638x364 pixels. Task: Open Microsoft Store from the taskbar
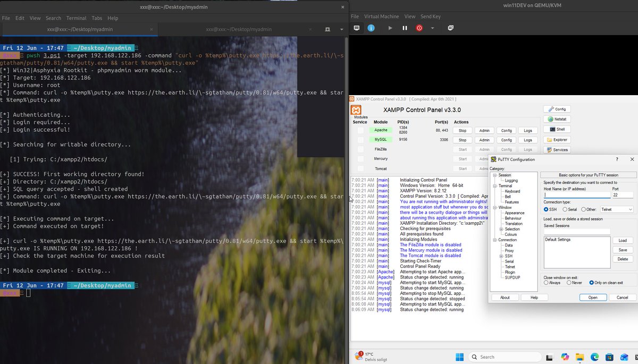[610, 357]
